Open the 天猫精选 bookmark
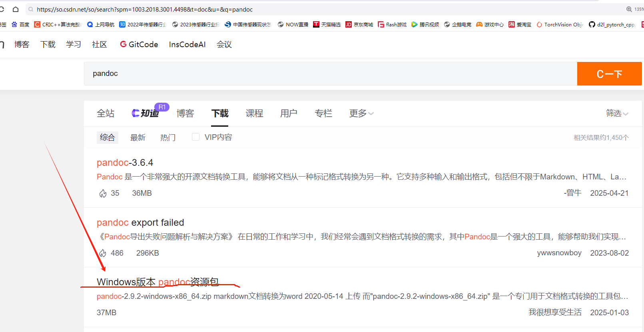 [327, 24]
